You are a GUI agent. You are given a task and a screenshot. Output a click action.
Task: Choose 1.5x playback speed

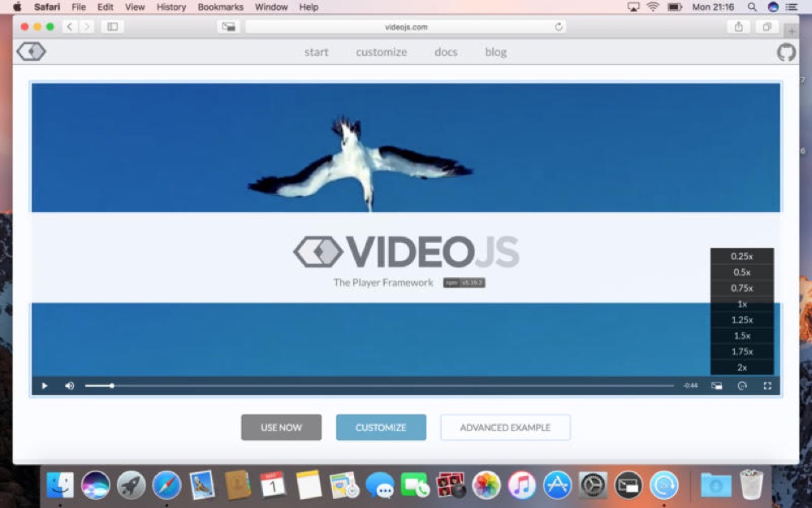742,336
